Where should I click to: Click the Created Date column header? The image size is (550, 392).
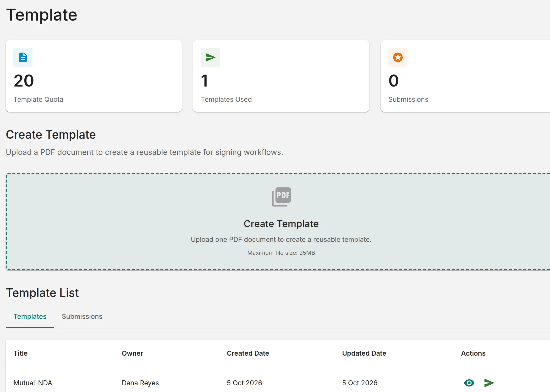pyautogui.click(x=248, y=353)
